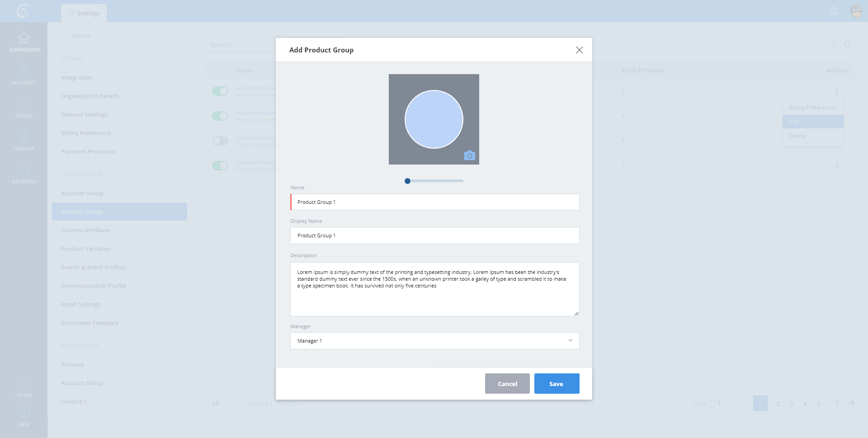Click the camera icon to upload image
This screenshot has width=868, height=438.
469,156
